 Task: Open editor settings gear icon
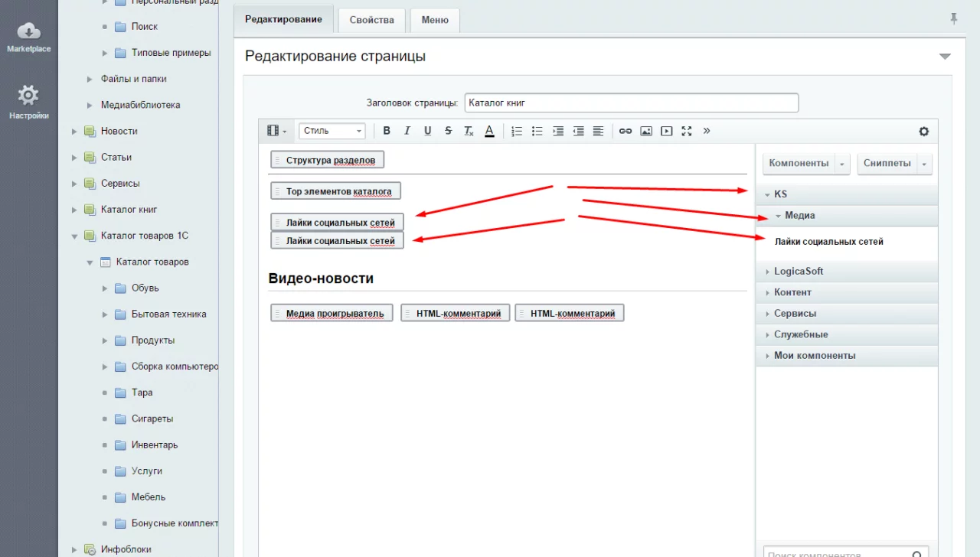click(924, 131)
